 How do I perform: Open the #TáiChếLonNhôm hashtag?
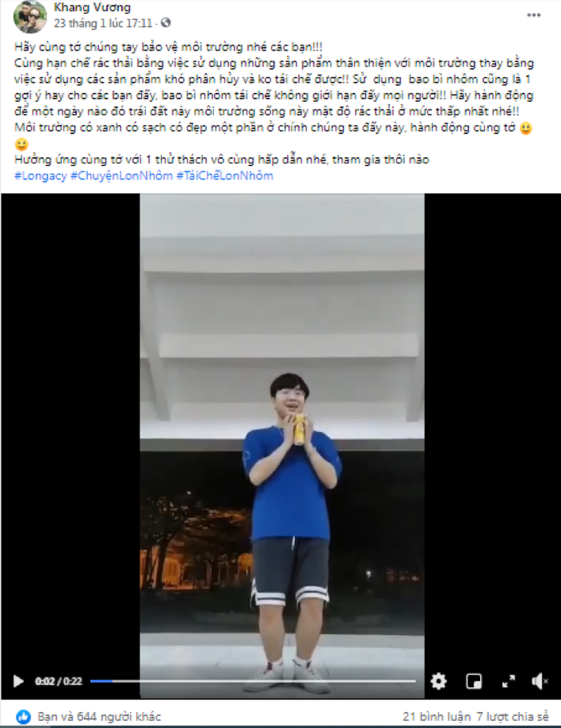coord(224,176)
